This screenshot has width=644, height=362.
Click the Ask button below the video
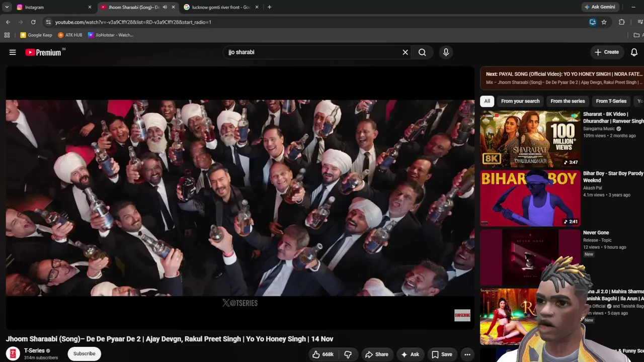(x=410, y=354)
